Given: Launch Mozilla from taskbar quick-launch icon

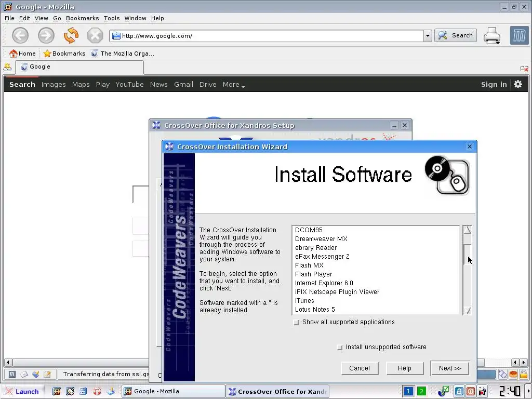Looking at the screenshot, I should pos(57,392).
